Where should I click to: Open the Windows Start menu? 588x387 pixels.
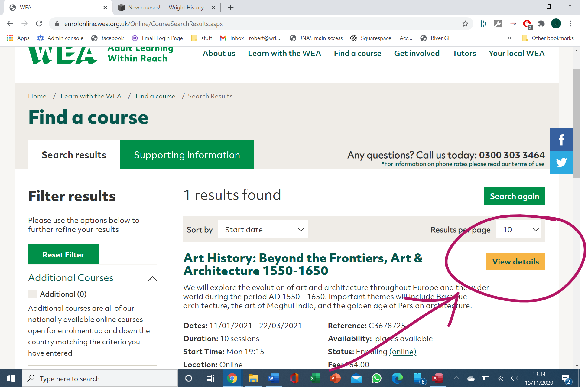click(x=11, y=378)
